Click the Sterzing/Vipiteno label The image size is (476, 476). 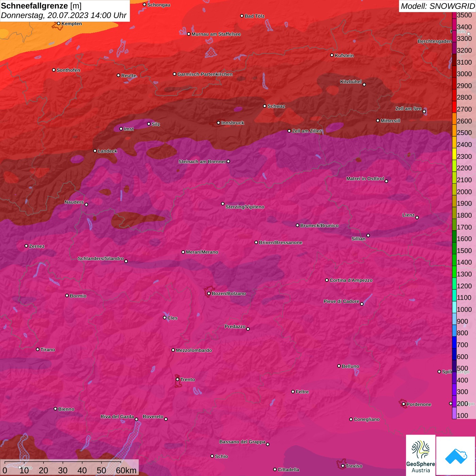(x=245, y=207)
